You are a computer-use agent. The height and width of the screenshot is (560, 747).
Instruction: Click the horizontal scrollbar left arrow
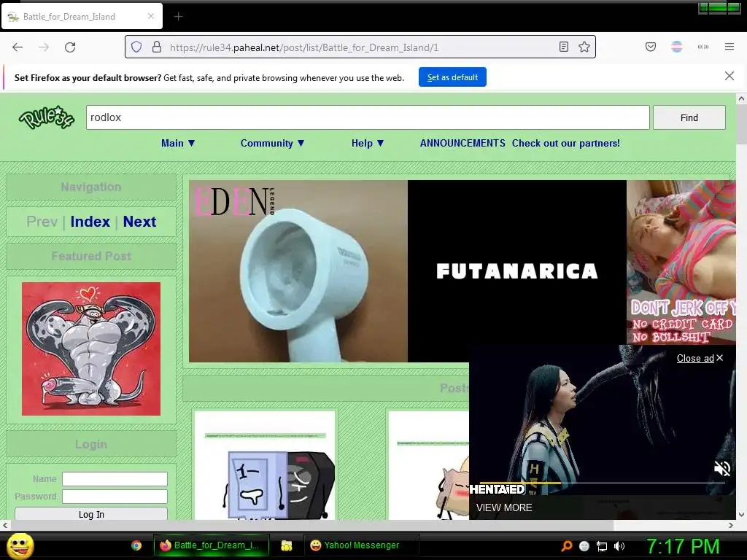pyautogui.click(x=5, y=525)
